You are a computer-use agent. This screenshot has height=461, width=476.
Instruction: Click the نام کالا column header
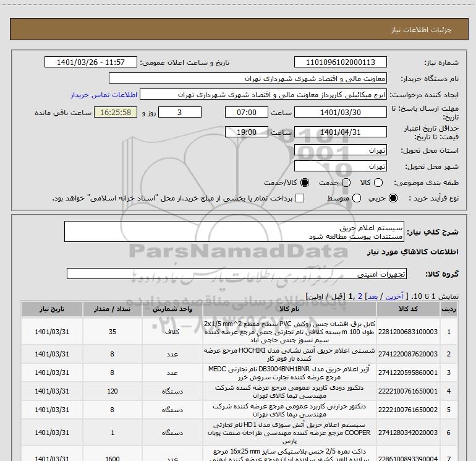click(289, 309)
